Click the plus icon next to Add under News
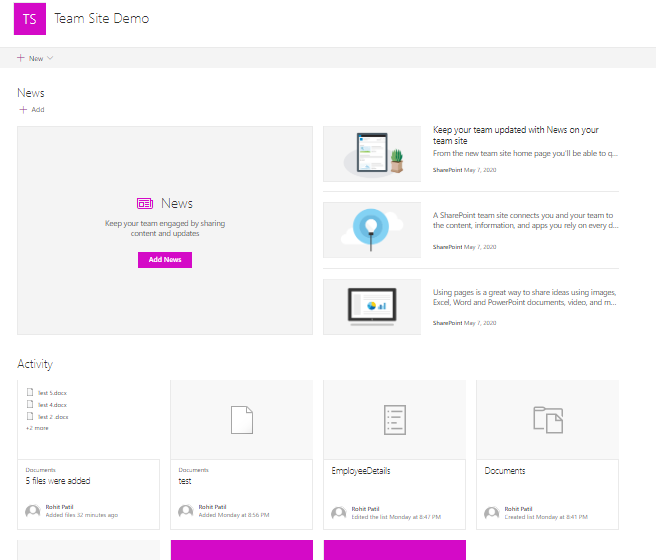 point(23,110)
